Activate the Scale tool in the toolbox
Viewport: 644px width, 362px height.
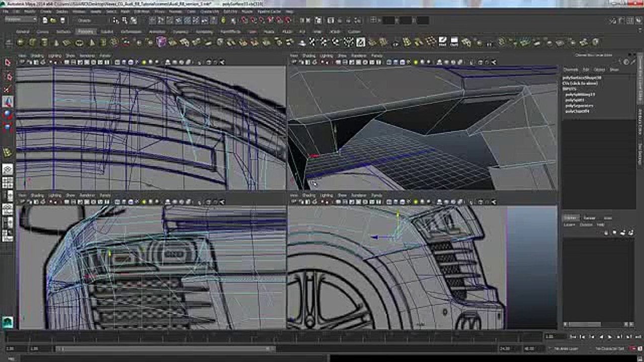8,126
